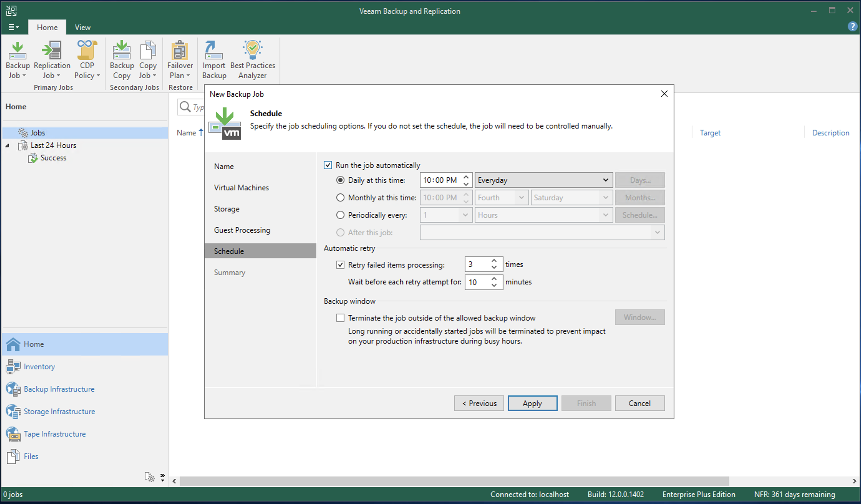Select Periodically every radio button
Image resolution: width=861 pixels, height=504 pixels.
pyautogui.click(x=340, y=215)
